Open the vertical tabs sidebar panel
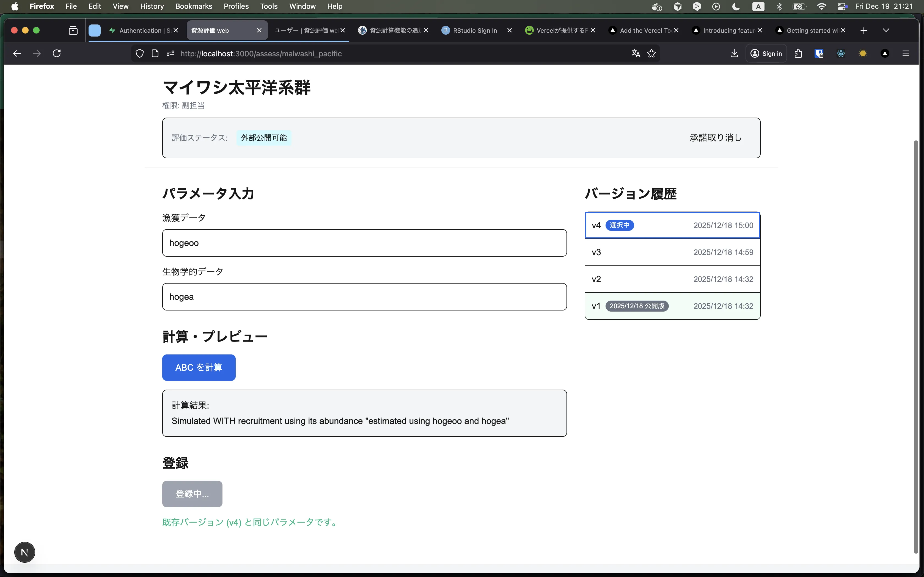This screenshot has width=924, height=577. tap(73, 30)
